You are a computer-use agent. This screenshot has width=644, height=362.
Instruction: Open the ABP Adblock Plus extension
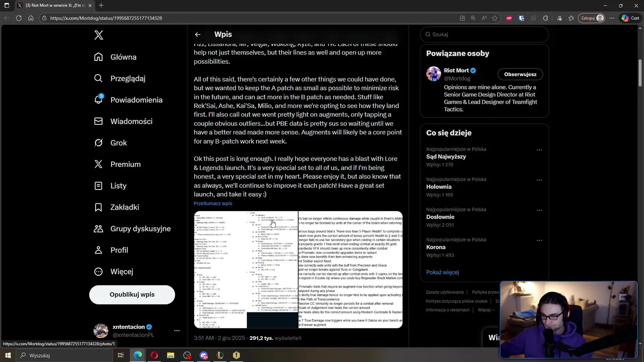pos(509,18)
